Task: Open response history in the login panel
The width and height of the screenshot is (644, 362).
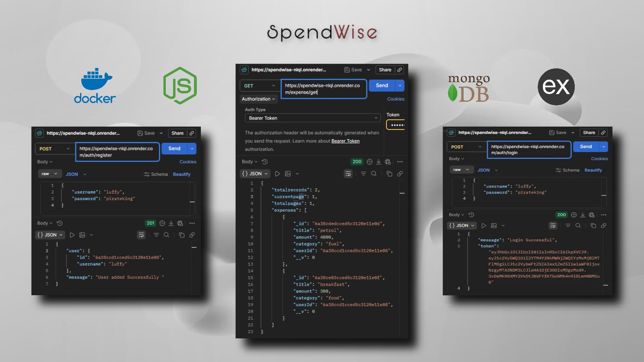Action: (x=471, y=215)
